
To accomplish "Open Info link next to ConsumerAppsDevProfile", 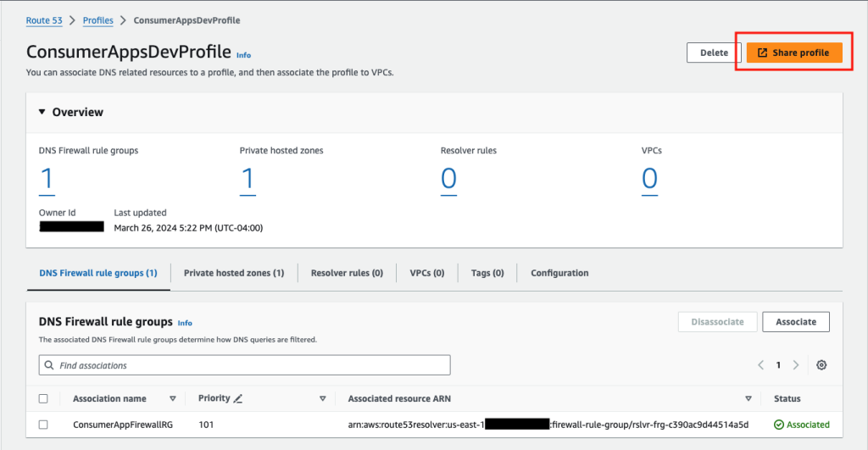I will tap(243, 55).
